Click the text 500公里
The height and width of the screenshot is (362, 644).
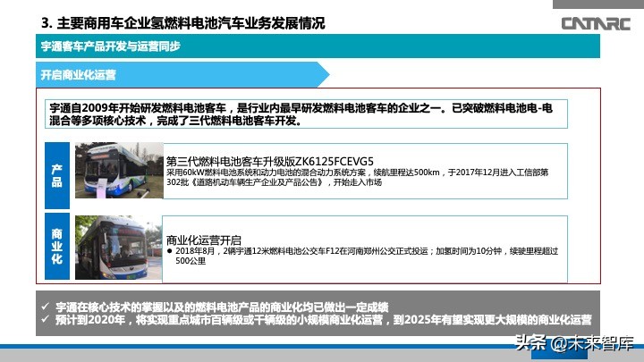(x=191, y=261)
